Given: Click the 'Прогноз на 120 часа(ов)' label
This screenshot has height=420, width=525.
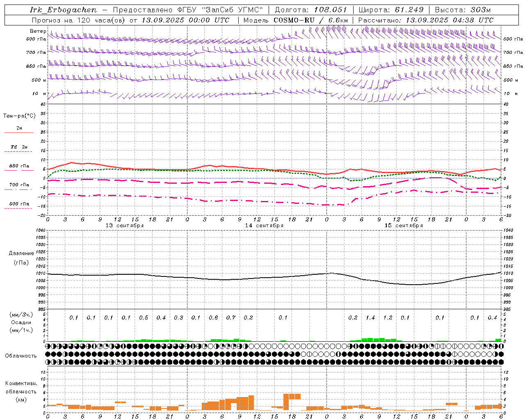Looking at the screenshot, I should tap(79, 20).
